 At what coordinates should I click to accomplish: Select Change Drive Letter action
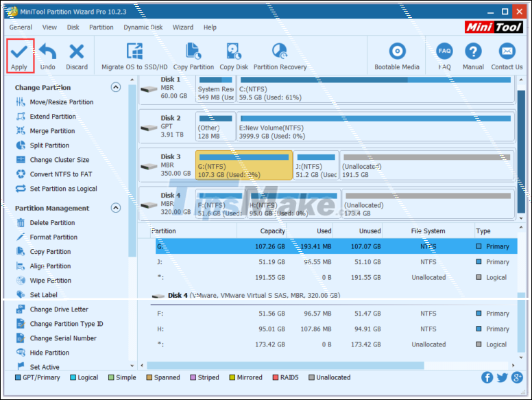click(52, 309)
